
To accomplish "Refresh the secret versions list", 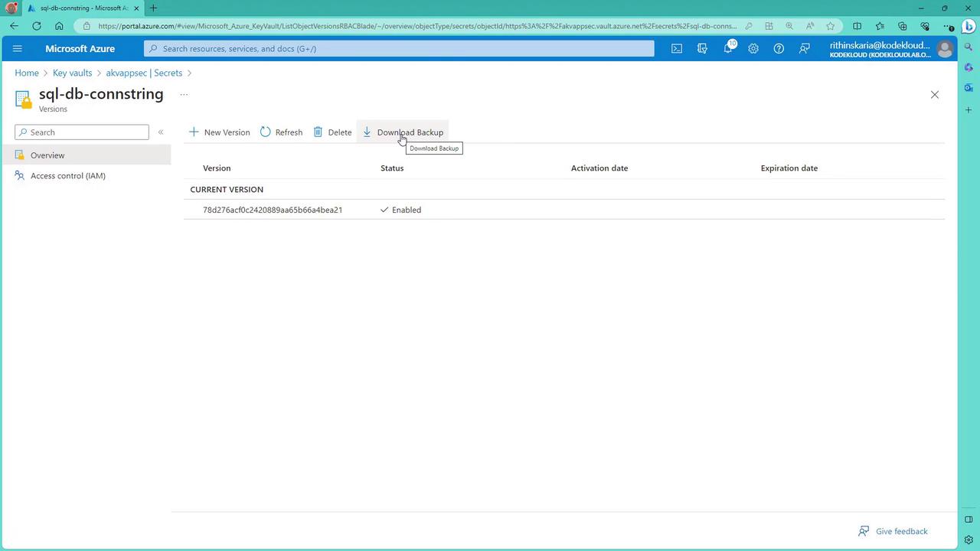I will [x=281, y=132].
